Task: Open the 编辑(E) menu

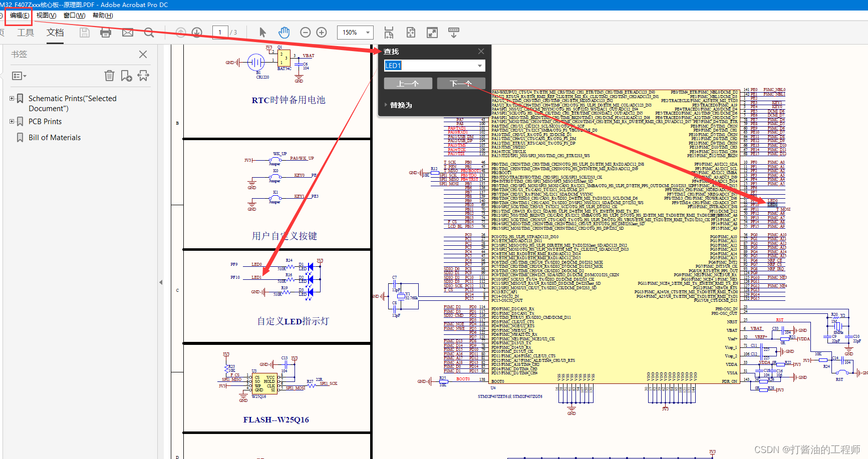Action: click(x=19, y=16)
